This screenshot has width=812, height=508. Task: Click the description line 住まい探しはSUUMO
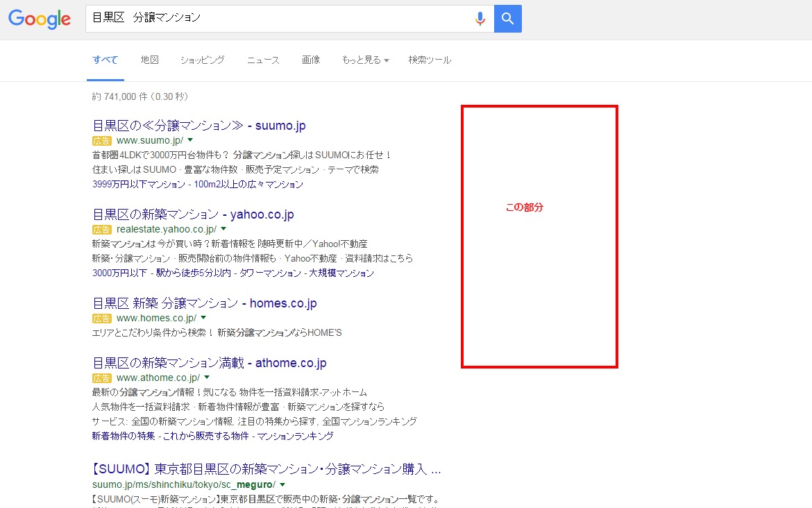pos(236,169)
